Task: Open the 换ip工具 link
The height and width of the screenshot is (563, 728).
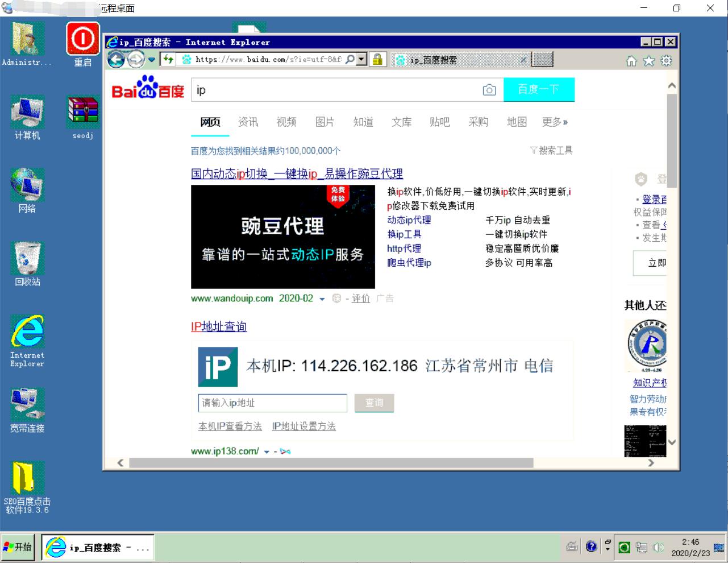Action: (x=404, y=234)
